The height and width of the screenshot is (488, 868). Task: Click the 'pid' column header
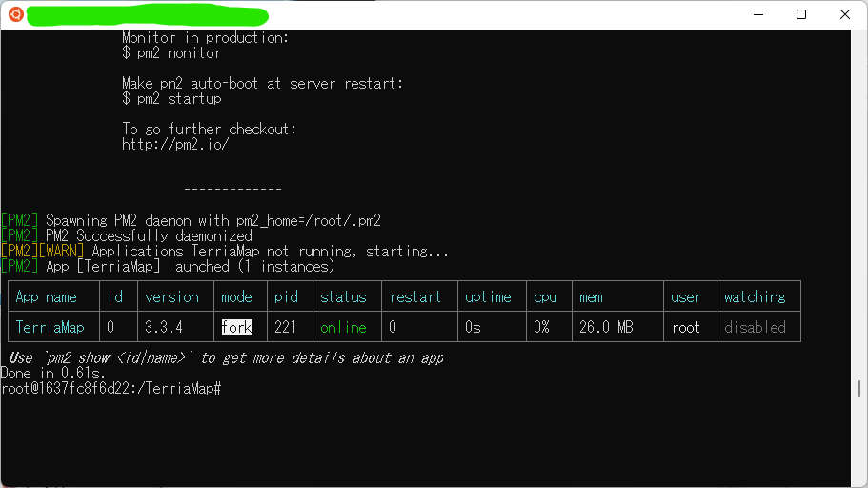pyautogui.click(x=286, y=297)
